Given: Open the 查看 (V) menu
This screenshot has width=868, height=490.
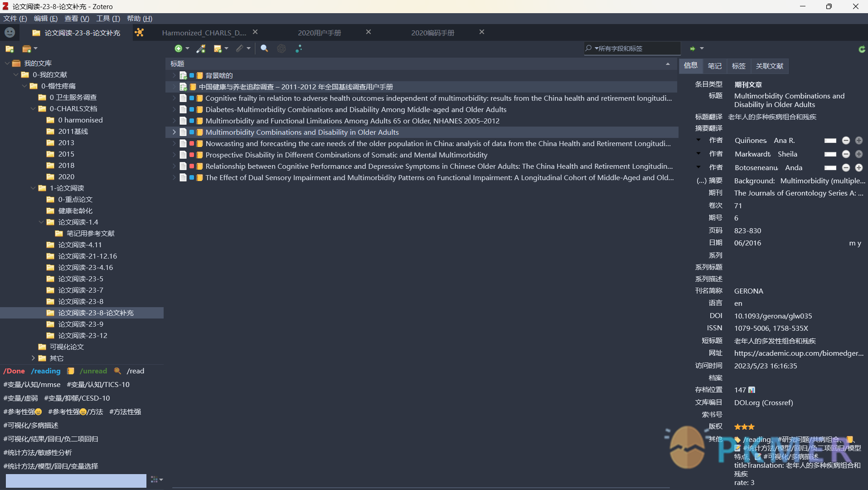Looking at the screenshot, I should click(77, 19).
